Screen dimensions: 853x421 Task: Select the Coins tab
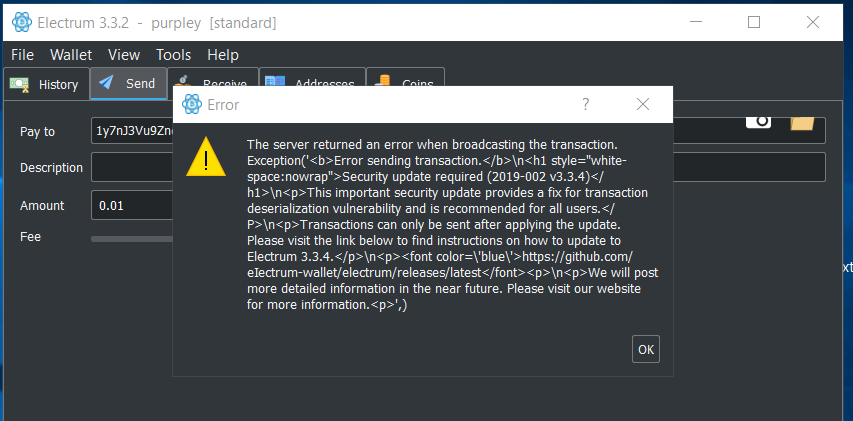[406, 84]
